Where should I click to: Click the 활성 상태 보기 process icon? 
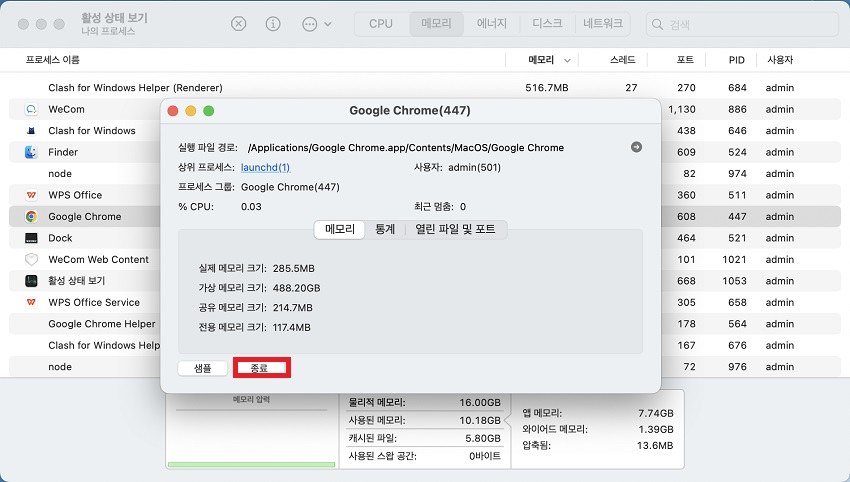tap(31, 281)
